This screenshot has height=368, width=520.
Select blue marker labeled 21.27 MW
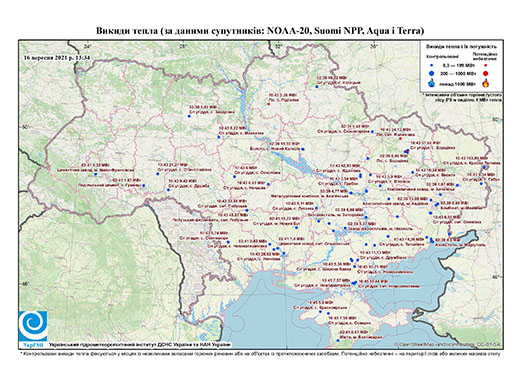[x=158, y=174]
